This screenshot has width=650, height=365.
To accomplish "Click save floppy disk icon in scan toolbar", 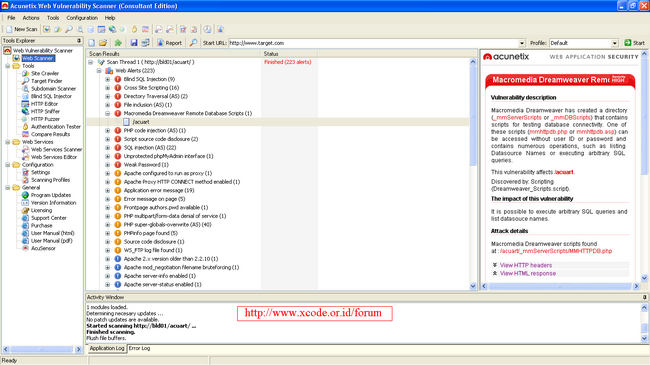I will click(133, 43).
